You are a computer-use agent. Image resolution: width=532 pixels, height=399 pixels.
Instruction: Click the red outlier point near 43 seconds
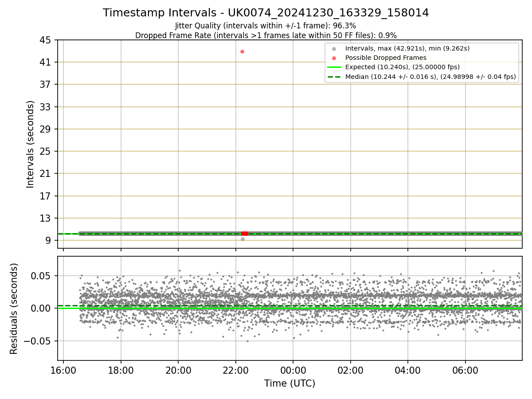(x=242, y=51)
